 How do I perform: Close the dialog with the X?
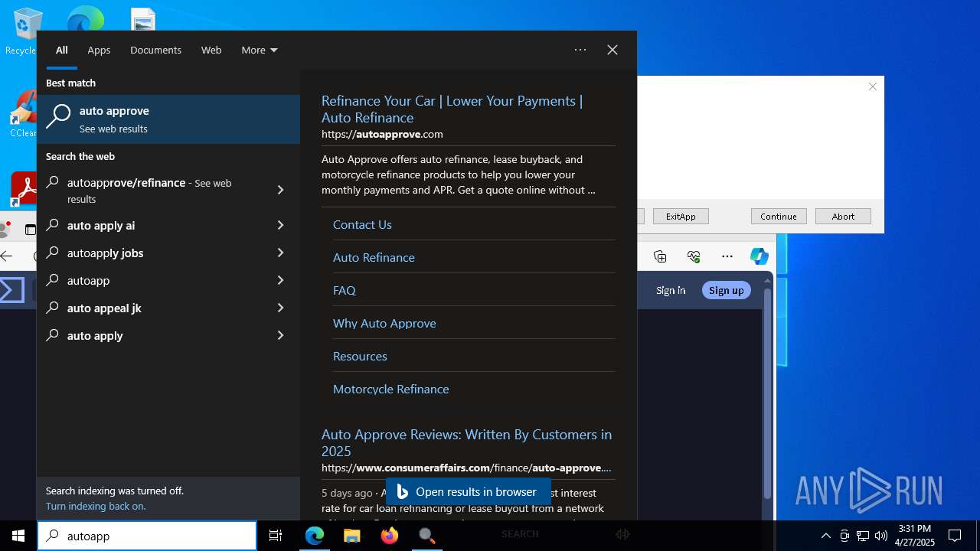pyautogui.click(x=873, y=86)
